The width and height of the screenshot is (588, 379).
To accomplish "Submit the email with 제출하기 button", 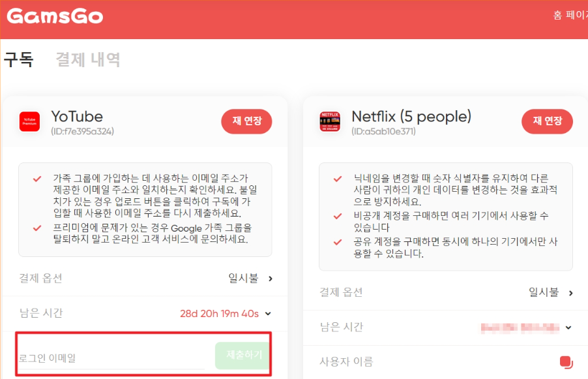I will 243,356.
